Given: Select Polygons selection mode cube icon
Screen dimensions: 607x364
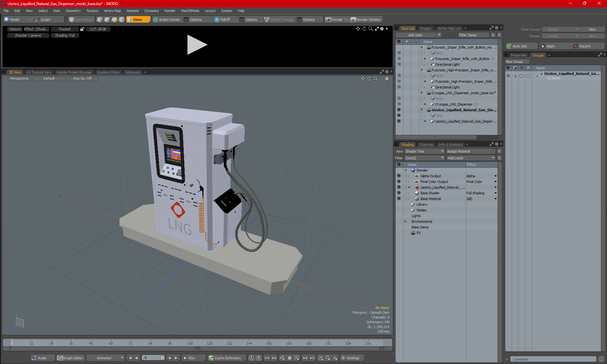Looking at the screenshot, I should click(x=114, y=20).
